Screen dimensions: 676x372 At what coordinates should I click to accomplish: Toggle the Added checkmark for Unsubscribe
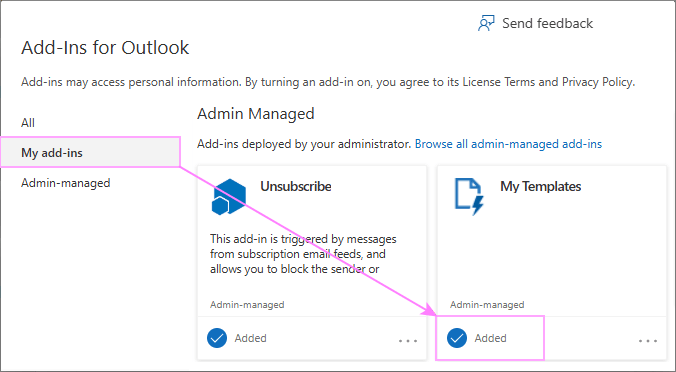click(217, 338)
